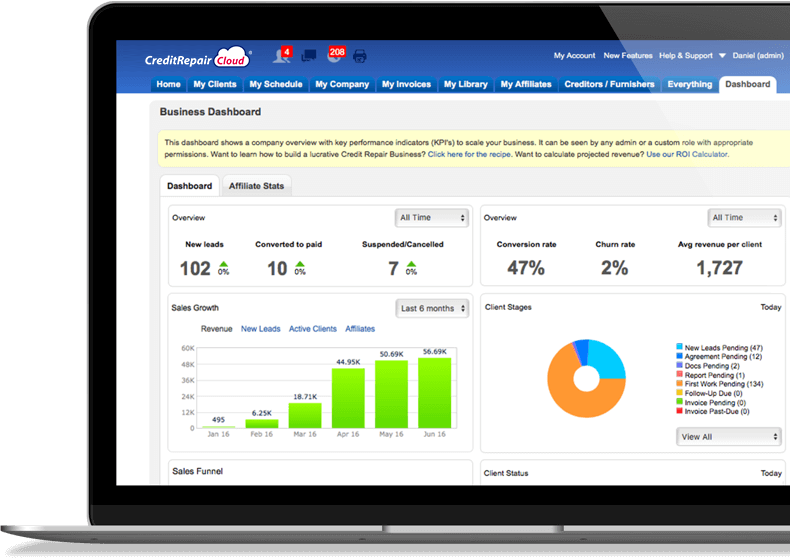Click the Jun 16 bar in chart

[x=434, y=393]
